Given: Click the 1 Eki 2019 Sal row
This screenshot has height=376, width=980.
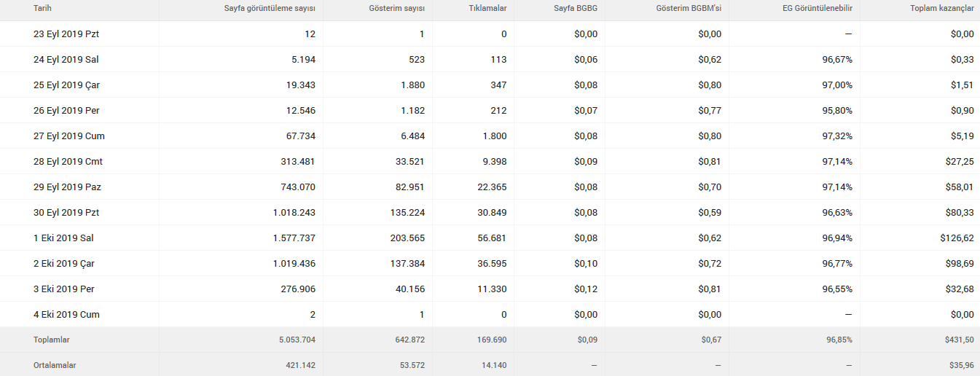Looking at the screenshot, I should pyautogui.click(x=490, y=238).
